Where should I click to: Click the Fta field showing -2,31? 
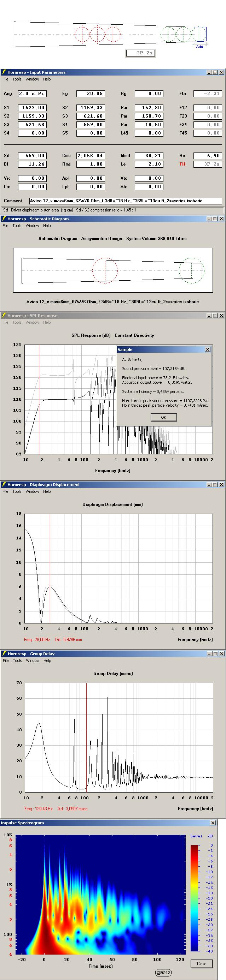(208, 94)
